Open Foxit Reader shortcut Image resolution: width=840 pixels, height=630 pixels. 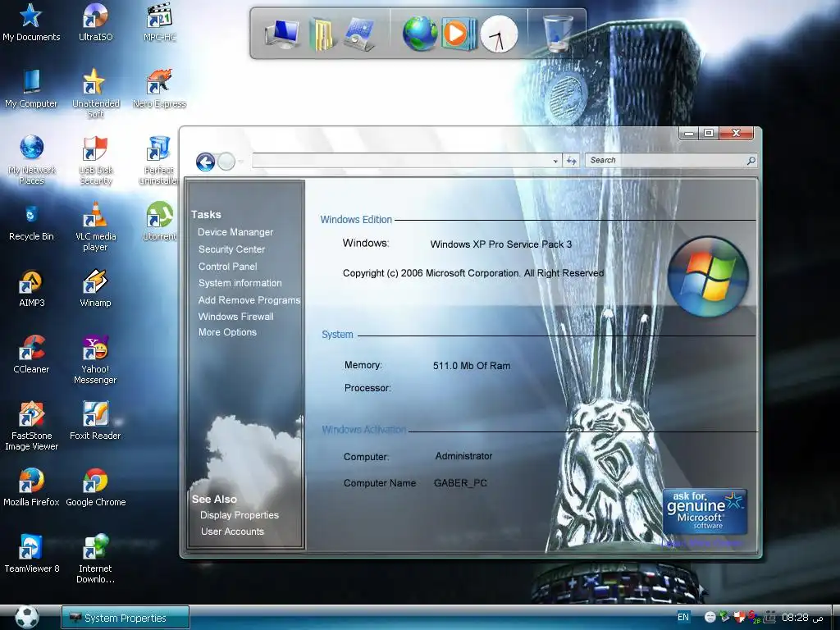click(95, 421)
